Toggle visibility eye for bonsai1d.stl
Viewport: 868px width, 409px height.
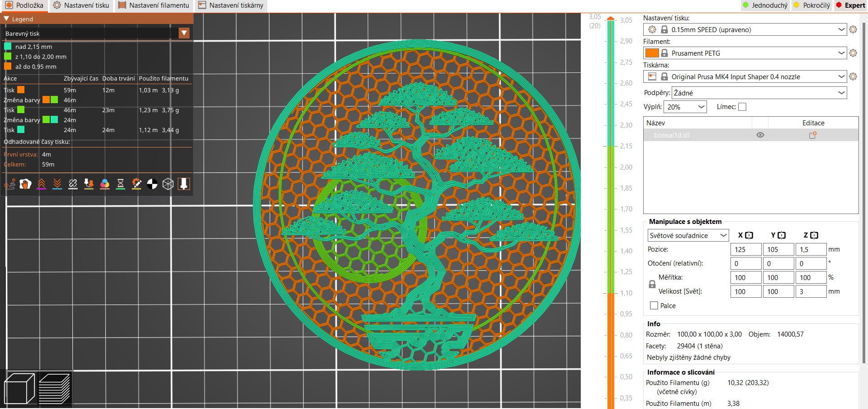point(760,135)
